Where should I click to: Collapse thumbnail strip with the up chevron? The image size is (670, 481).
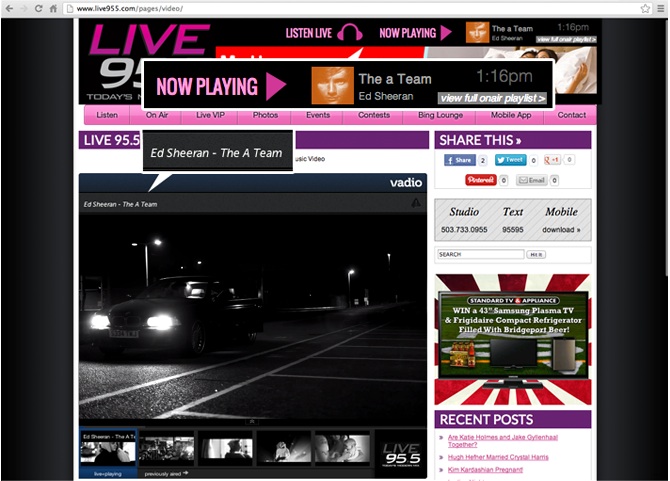tap(252, 422)
